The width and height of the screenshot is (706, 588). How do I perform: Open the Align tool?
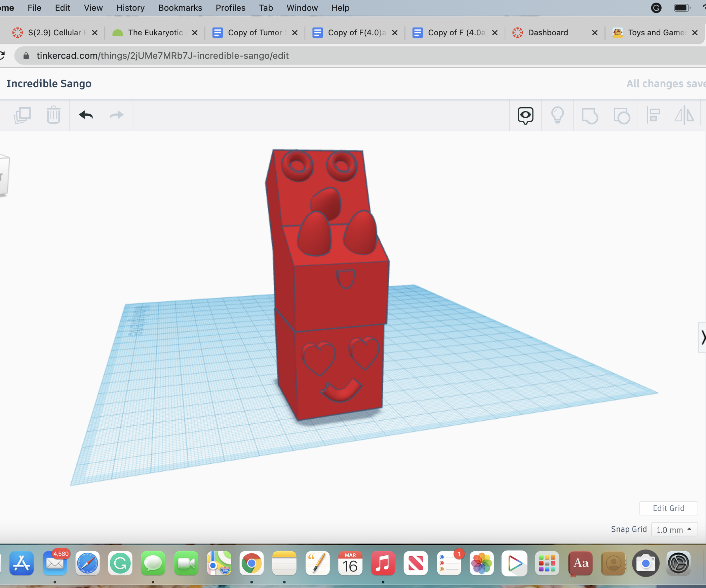click(652, 115)
